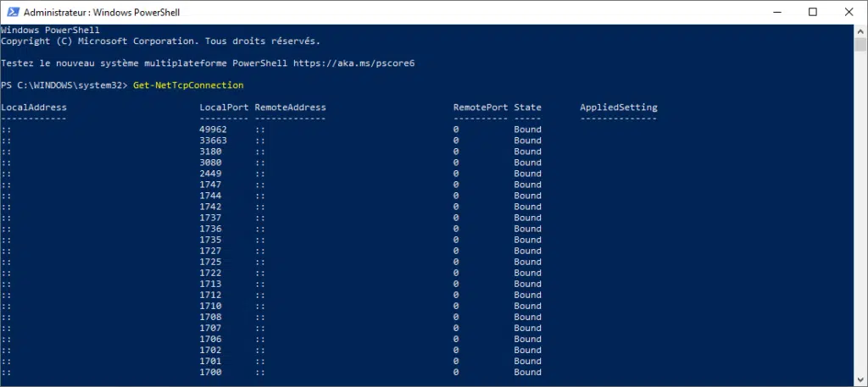Click the RemotePort column header
868x387 pixels.
[x=481, y=108]
